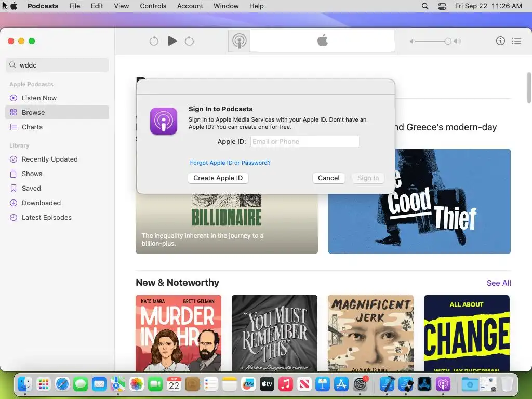This screenshot has height=399, width=532.
Task: Click the Forgot Apple ID or Password link
Action: 230,163
